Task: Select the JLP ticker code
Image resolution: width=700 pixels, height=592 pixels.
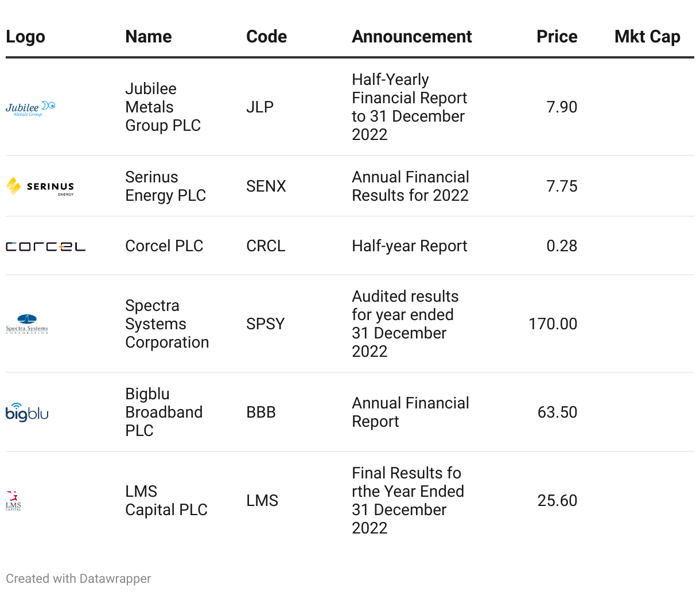Action: coord(260,107)
